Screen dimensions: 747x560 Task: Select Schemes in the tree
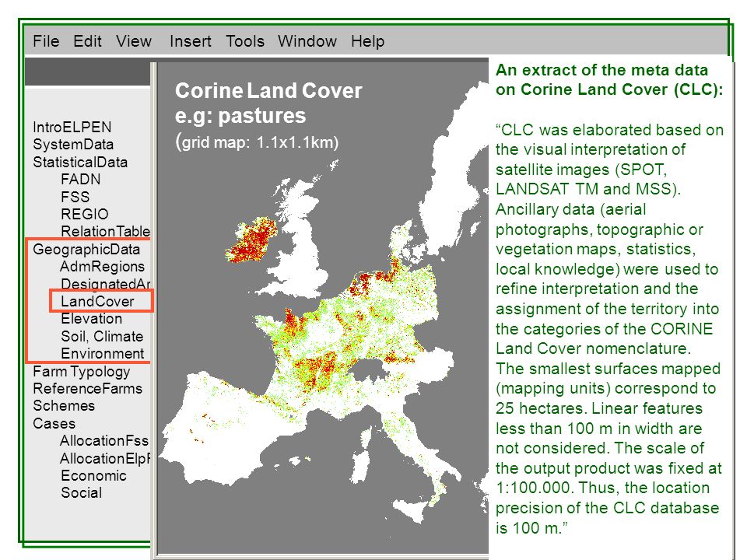tap(63, 406)
